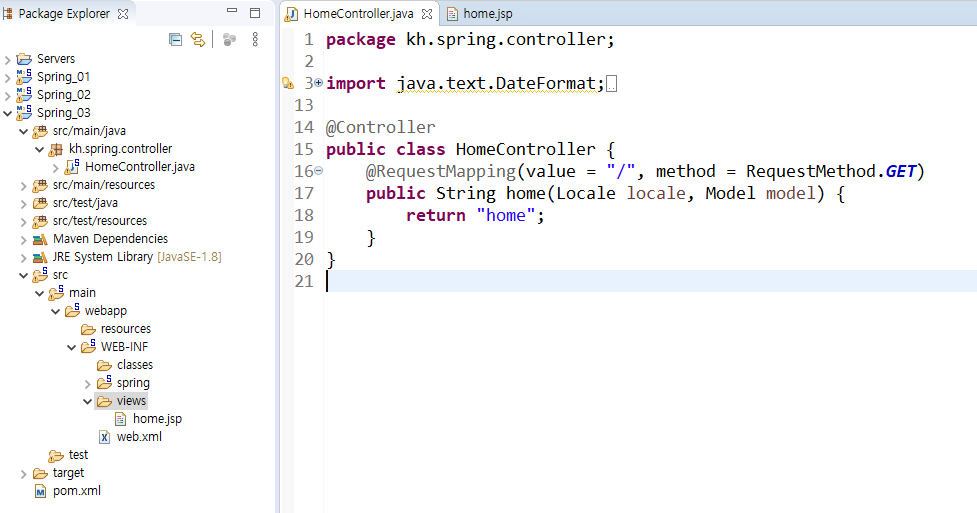Collapse the kh.spring.controller package
977x513 pixels.
tap(40, 150)
